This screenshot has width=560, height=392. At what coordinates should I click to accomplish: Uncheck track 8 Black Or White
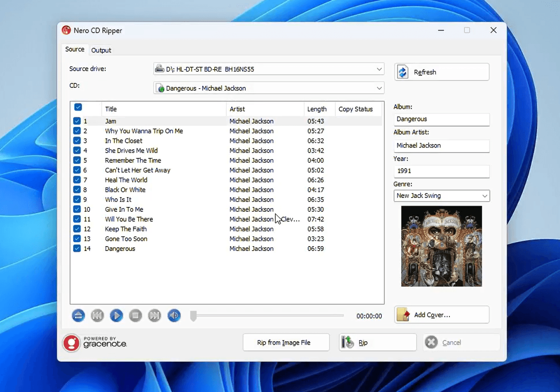pos(77,190)
